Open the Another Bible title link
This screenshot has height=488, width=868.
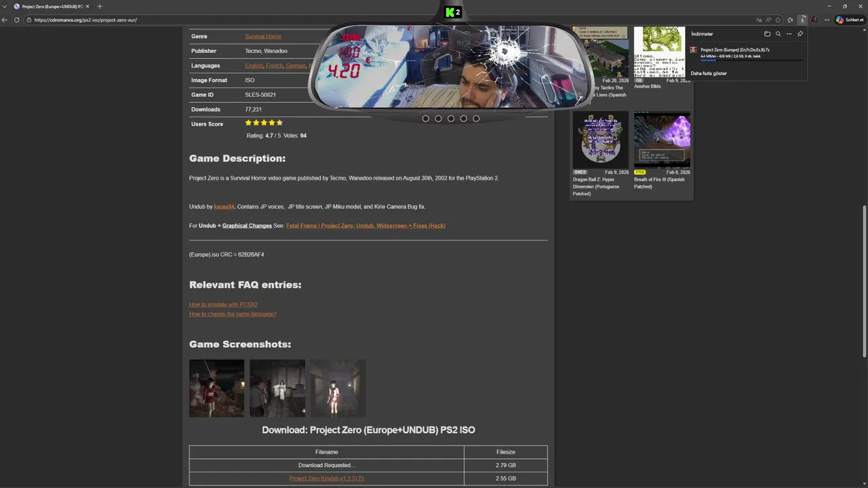pyautogui.click(x=648, y=87)
